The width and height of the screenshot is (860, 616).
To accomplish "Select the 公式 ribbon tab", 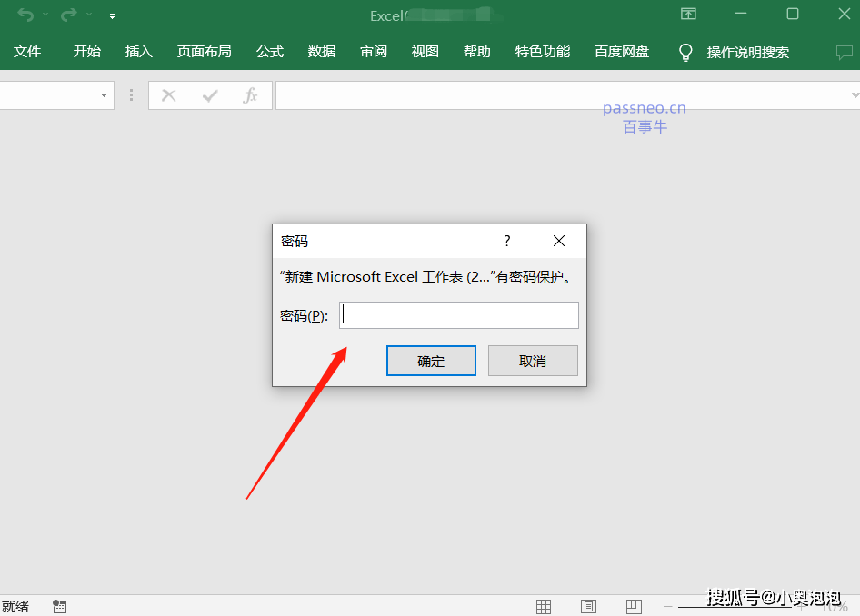I will click(270, 52).
